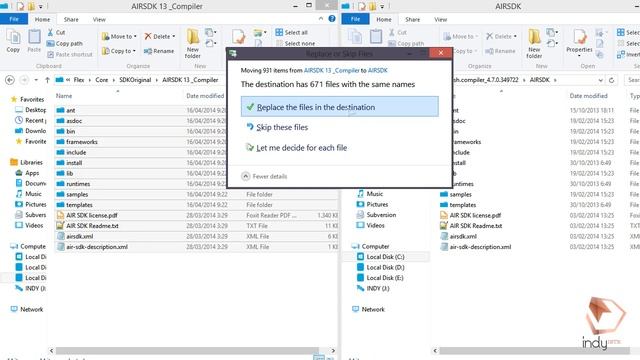
Task: Click Select all in left window ribbon
Action: (x=291, y=32)
